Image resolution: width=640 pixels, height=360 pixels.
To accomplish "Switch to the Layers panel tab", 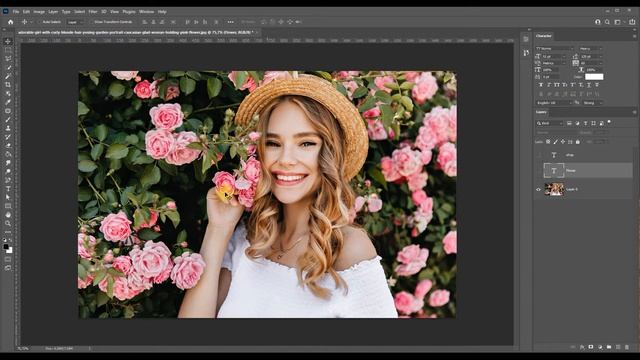I will [541, 112].
